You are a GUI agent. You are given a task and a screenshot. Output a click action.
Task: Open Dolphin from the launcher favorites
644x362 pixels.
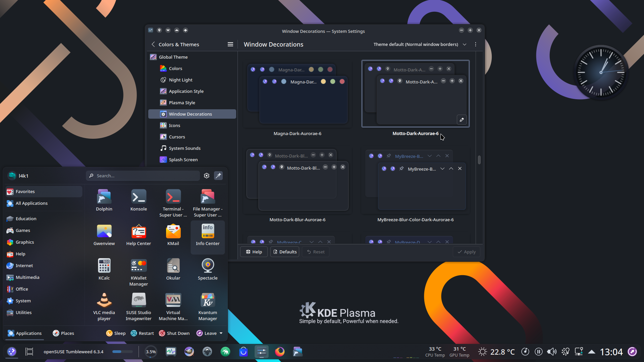tap(104, 200)
